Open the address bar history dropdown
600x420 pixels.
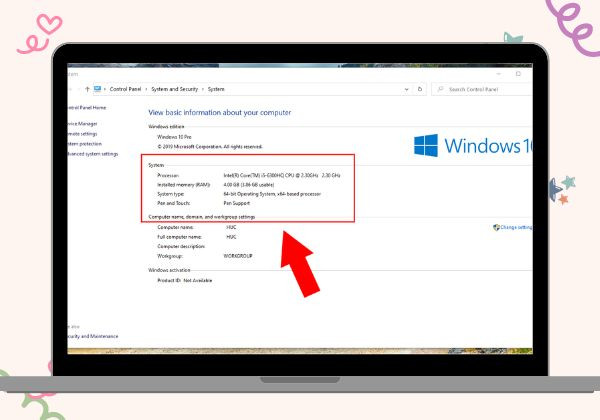click(x=406, y=90)
